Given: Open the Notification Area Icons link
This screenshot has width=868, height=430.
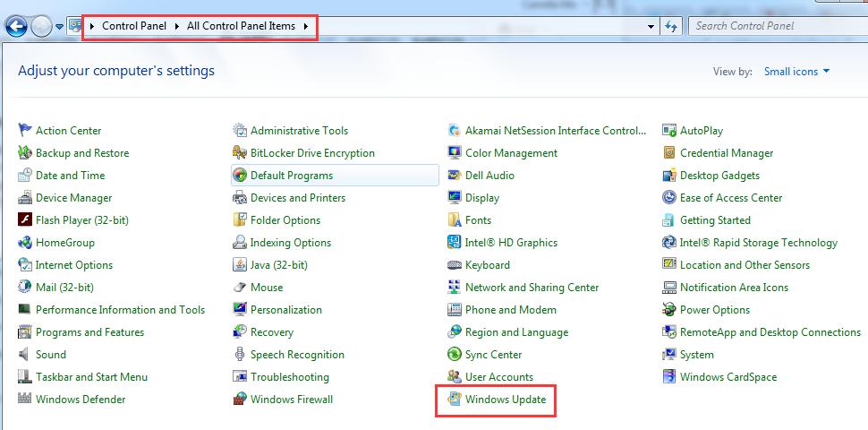Looking at the screenshot, I should click(734, 288).
